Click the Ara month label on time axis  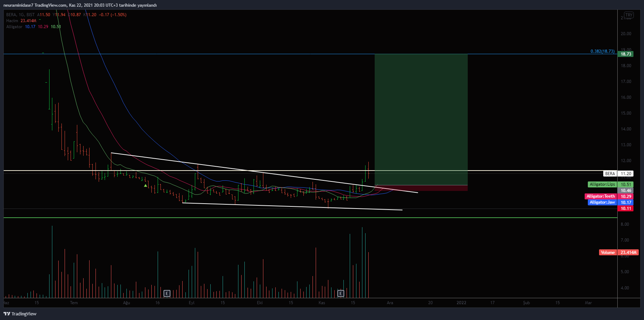390,303
